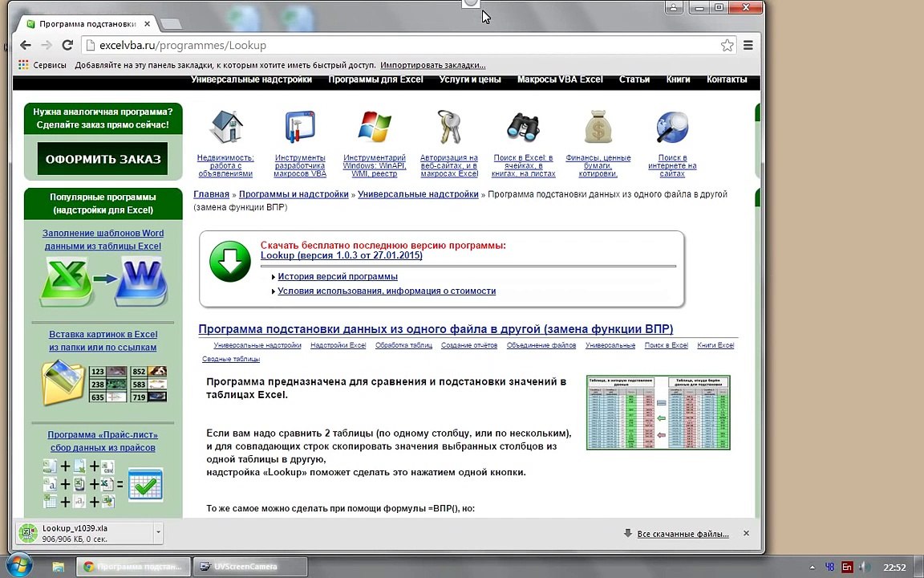Show hidden tray icons arrow
Image resolution: width=924 pixels, height=578 pixels.
click(813, 568)
